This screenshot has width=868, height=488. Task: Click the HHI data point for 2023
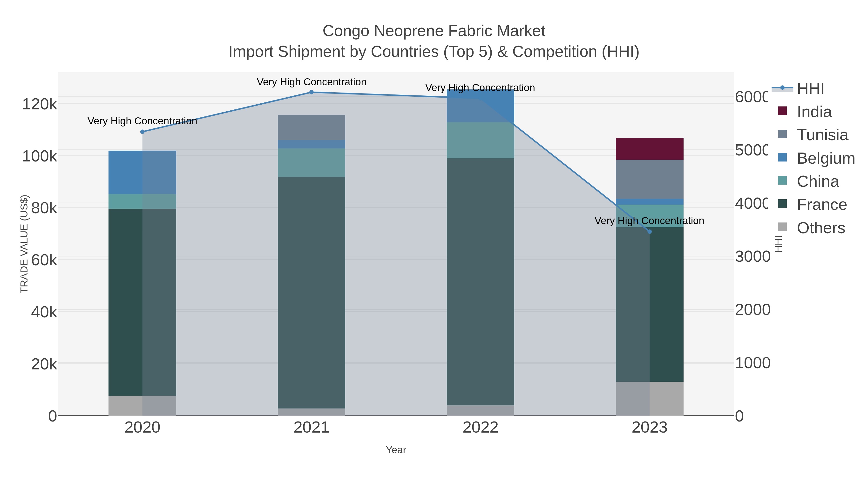[x=650, y=232]
